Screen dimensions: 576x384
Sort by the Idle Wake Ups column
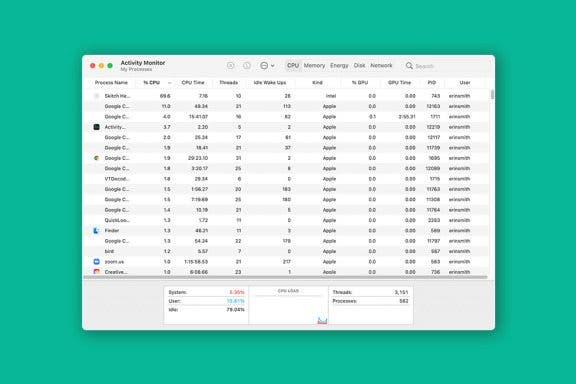pos(270,83)
